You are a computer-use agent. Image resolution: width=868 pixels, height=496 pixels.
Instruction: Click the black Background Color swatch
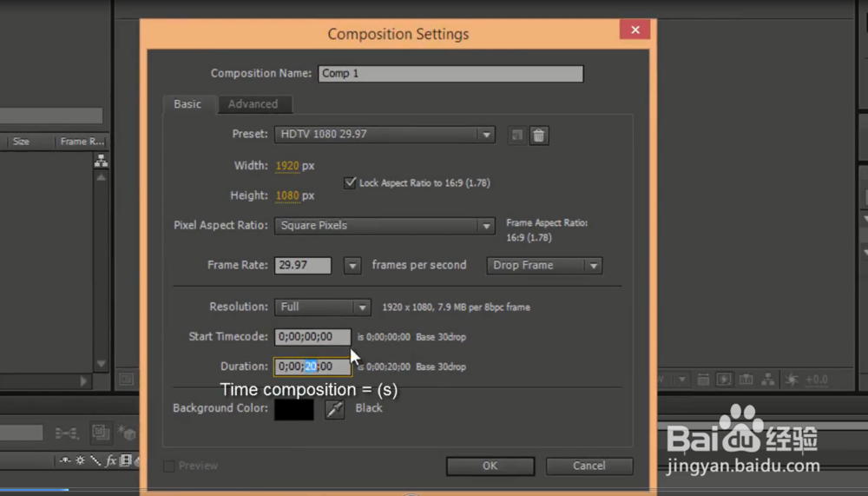(294, 409)
